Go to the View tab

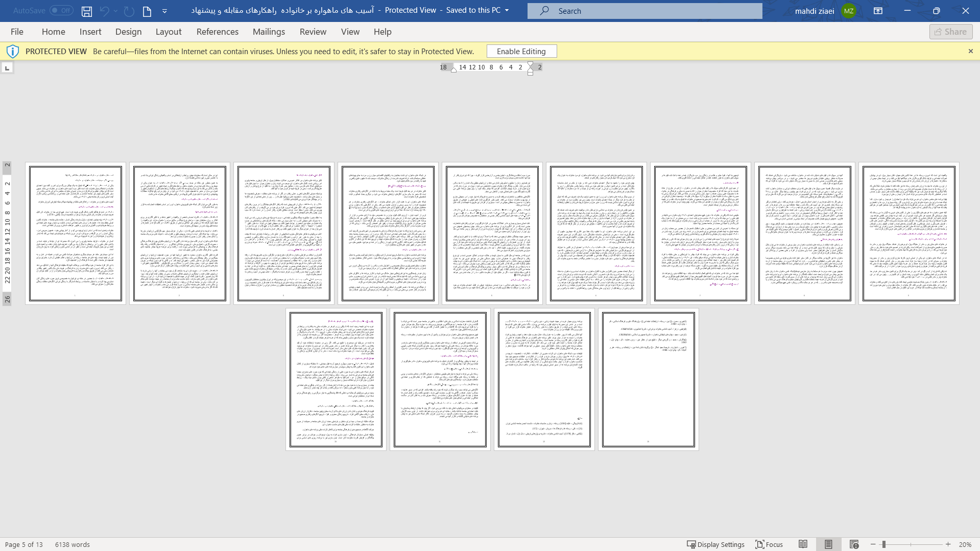coord(350,32)
